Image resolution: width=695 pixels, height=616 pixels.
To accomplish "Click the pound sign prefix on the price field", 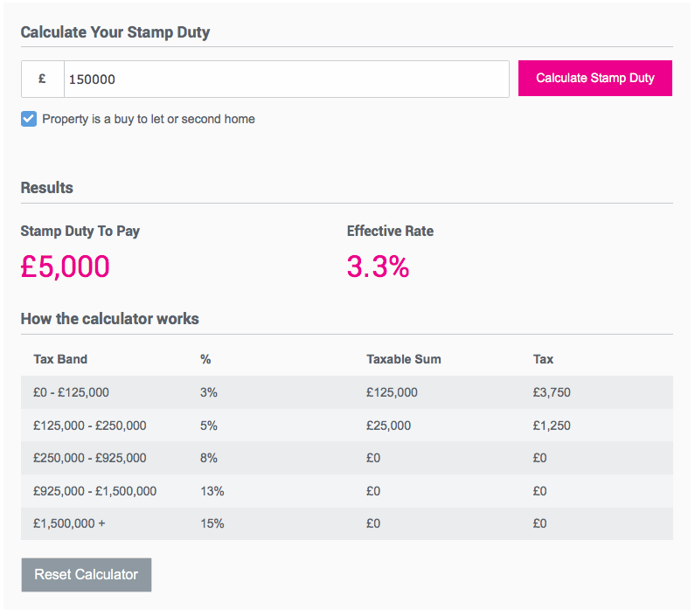I will pyautogui.click(x=43, y=80).
